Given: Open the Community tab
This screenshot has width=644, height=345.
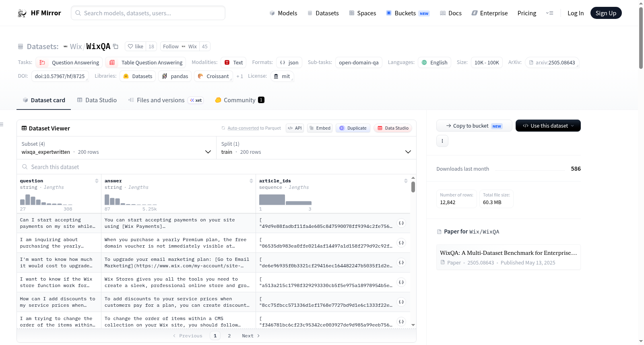Looking at the screenshot, I should tap(240, 100).
